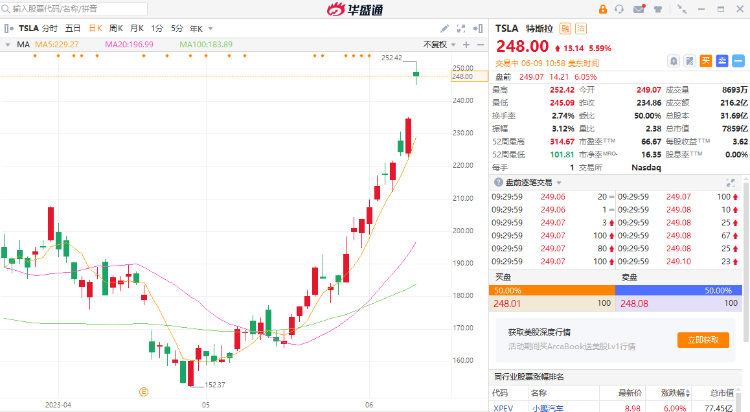
Task: Open the 盘前逐笔交易 dropdown arrow
Action: coord(559,183)
